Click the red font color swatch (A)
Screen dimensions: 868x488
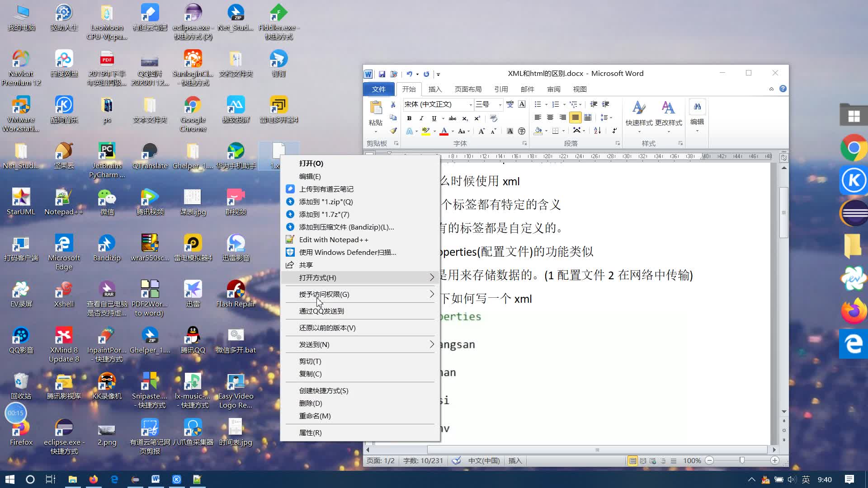coord(444,131)
